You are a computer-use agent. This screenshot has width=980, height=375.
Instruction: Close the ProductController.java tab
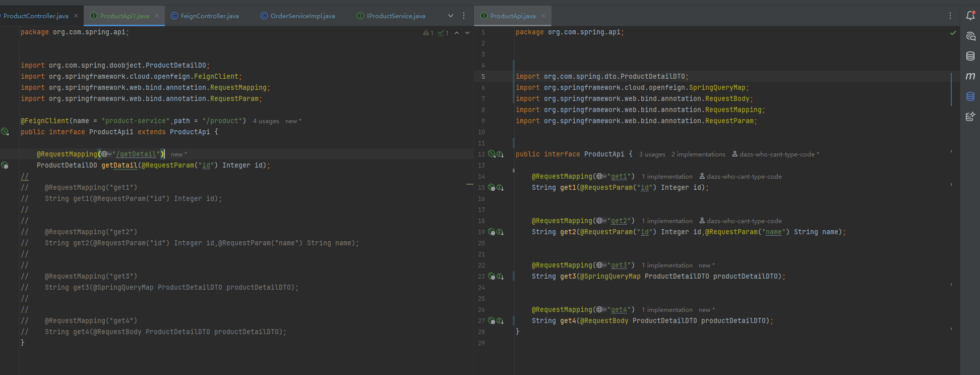76,16
